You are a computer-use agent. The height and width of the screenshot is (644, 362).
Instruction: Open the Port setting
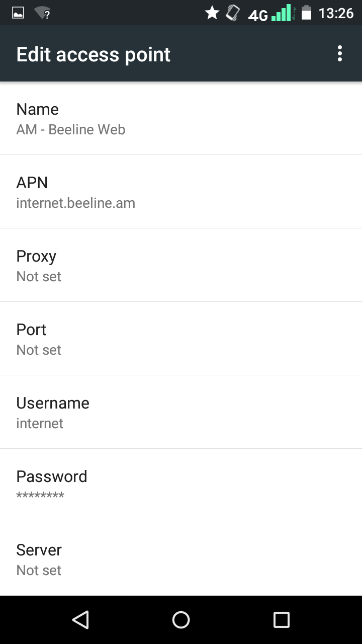tap(181, 339)
